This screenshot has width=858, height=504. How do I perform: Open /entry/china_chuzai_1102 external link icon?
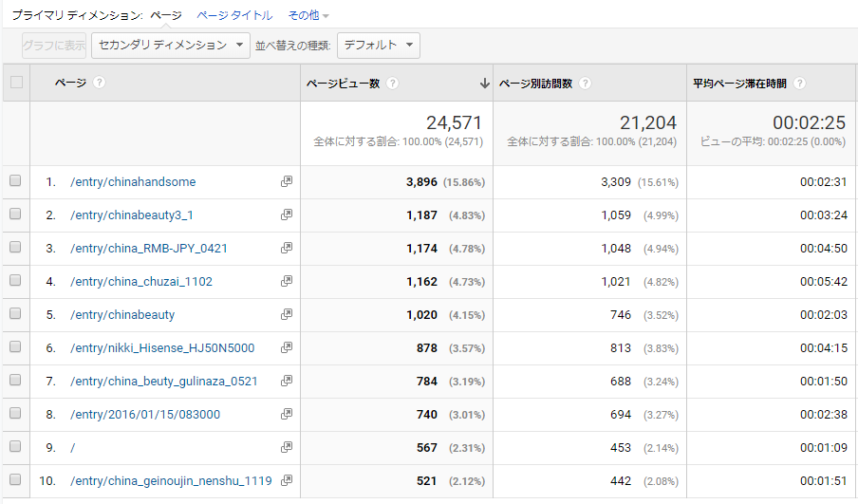pos(287,281)
